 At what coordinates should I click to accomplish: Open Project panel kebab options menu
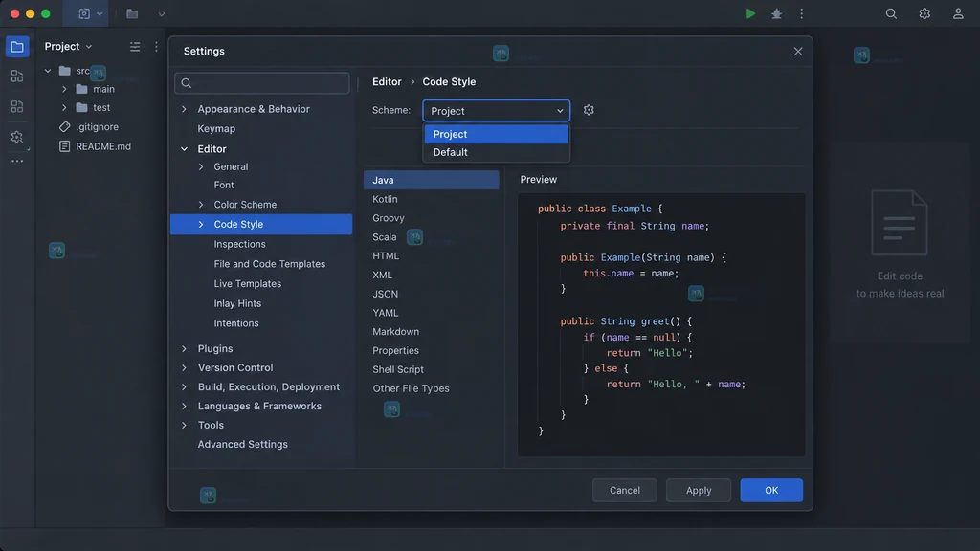(x=156, y=47)
